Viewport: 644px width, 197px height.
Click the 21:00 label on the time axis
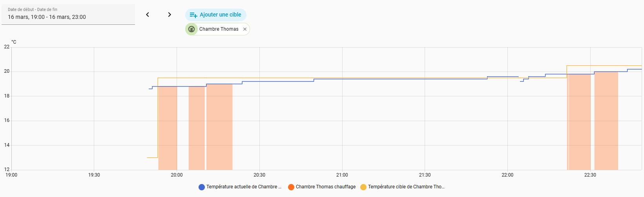tap(342, 175)
